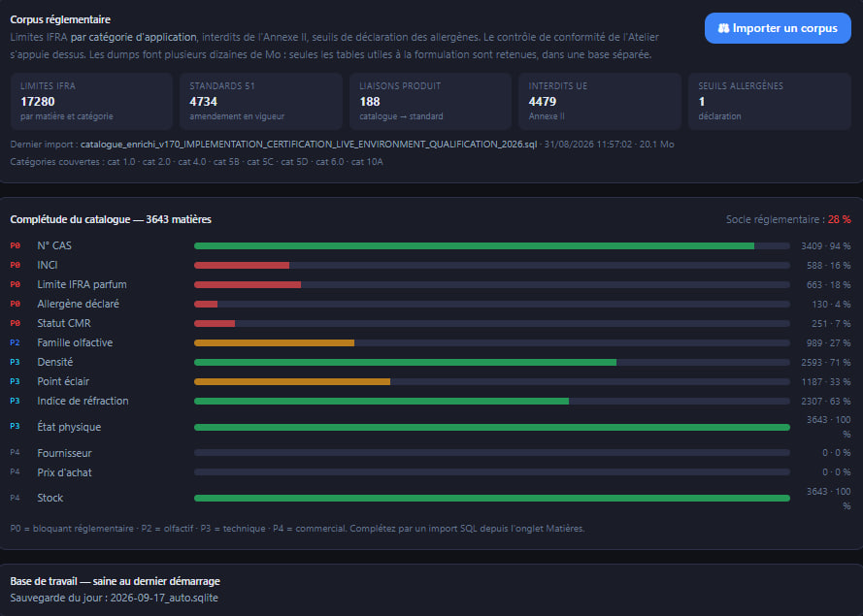This screenshot has width=863, height=616.
Task: Click the Point éclair orange bar
Action: (292, 381)
